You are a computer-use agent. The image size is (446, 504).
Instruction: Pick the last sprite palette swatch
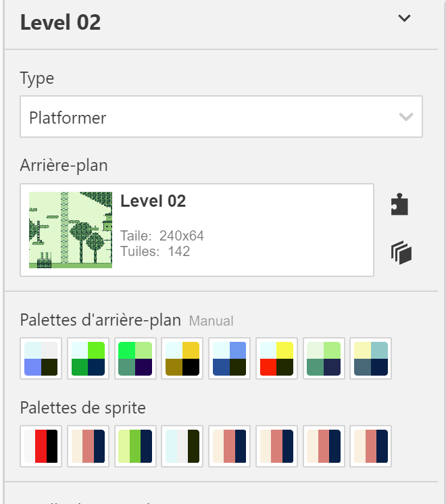coord(371,446)
